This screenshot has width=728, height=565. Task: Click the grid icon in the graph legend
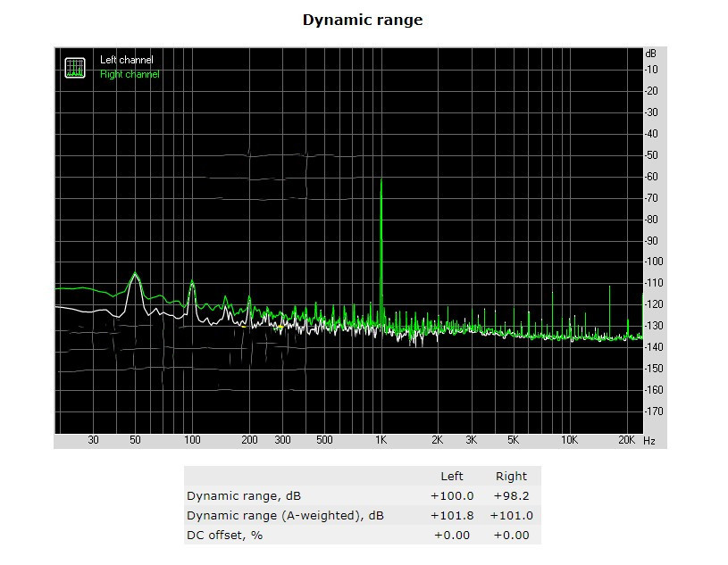click(x=75, y=67)
